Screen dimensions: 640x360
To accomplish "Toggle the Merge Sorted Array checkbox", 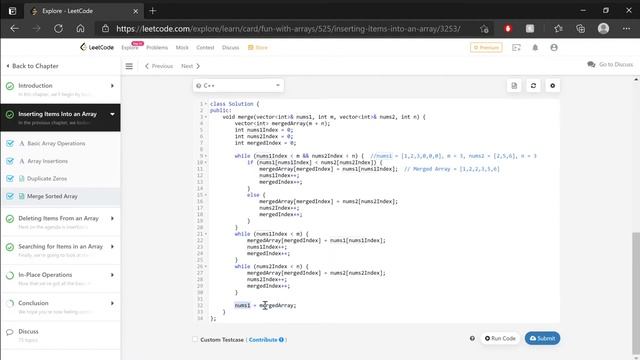I will (10, 196).
